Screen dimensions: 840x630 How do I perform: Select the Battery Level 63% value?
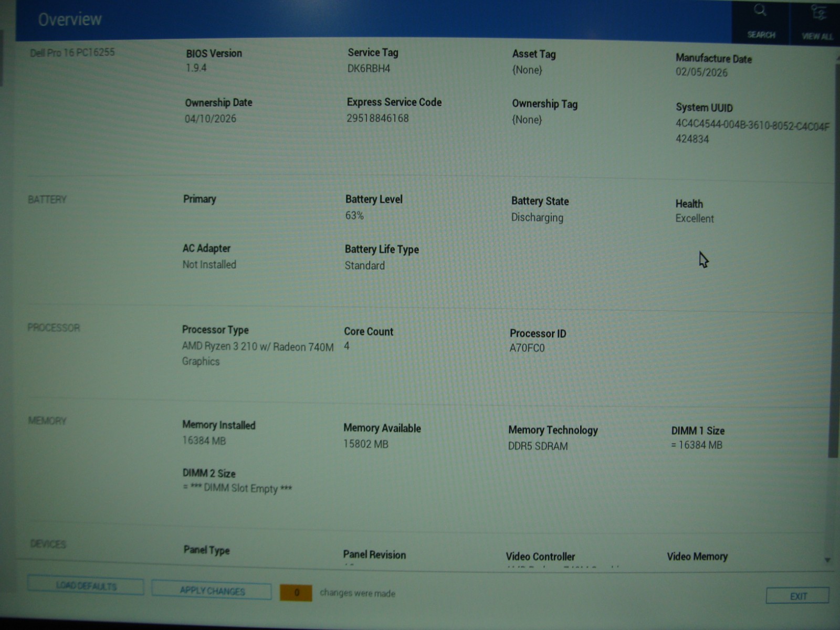click(x=354, y=215)
